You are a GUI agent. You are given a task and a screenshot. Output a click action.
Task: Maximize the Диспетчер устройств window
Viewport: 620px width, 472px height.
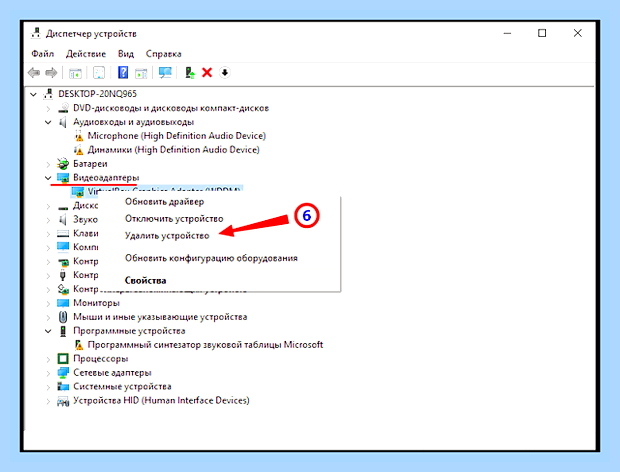pos(542,33)
